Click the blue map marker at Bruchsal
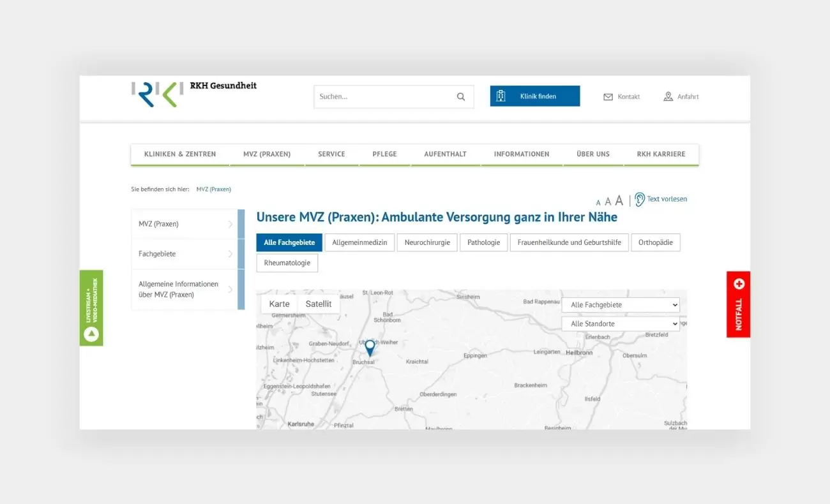This screenshot has height=504, width=830. click(370, 348)
